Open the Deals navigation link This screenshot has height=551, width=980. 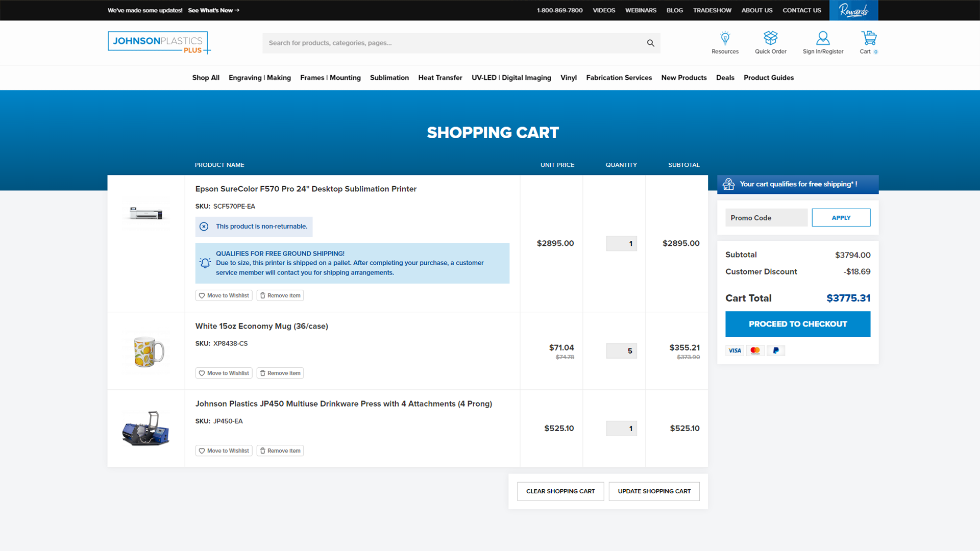tap(725, 78)
